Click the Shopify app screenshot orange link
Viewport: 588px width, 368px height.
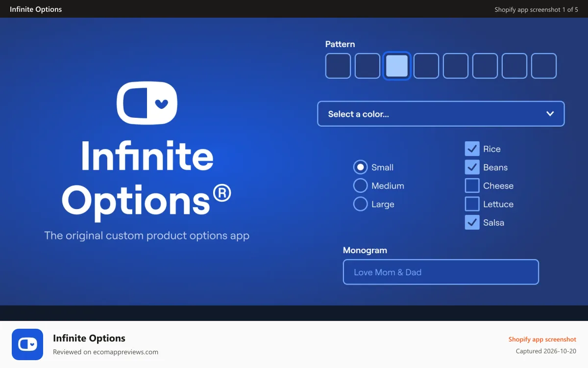click(542, 339)
